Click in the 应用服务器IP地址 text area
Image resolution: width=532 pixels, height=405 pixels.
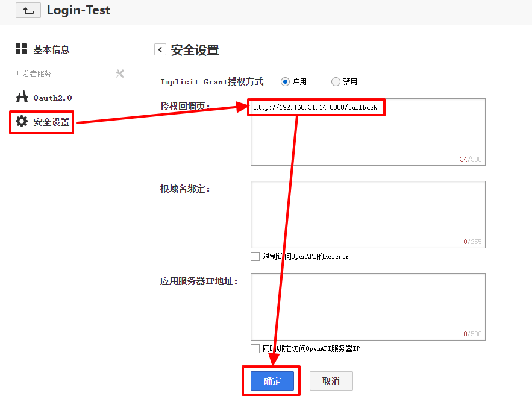(368, 306)
